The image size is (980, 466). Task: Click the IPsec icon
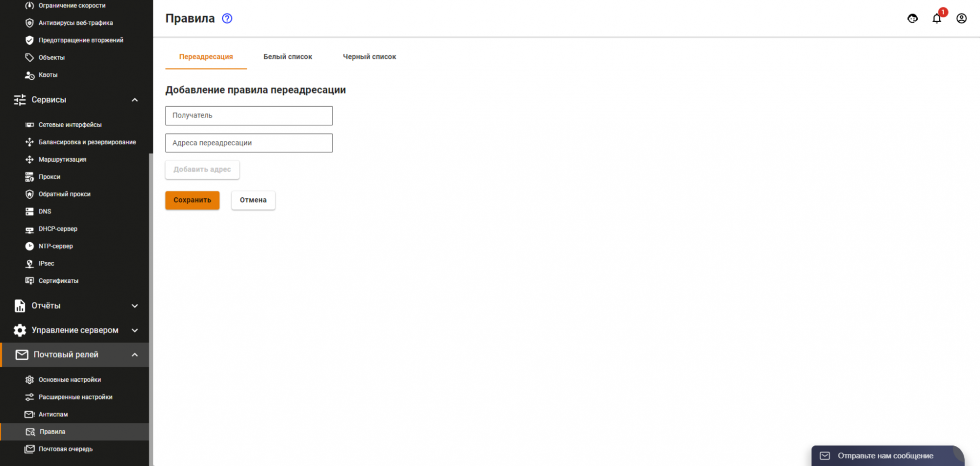[29, 263]
